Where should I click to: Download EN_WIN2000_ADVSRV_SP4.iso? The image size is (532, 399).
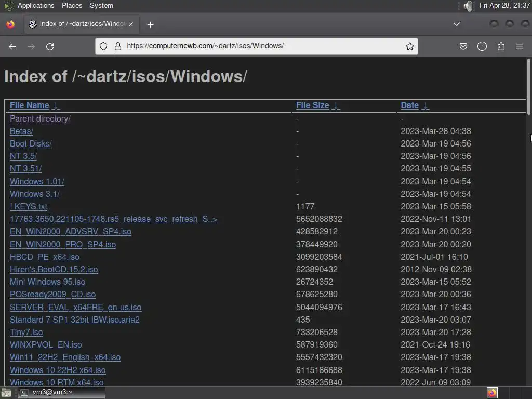point(70,232)
